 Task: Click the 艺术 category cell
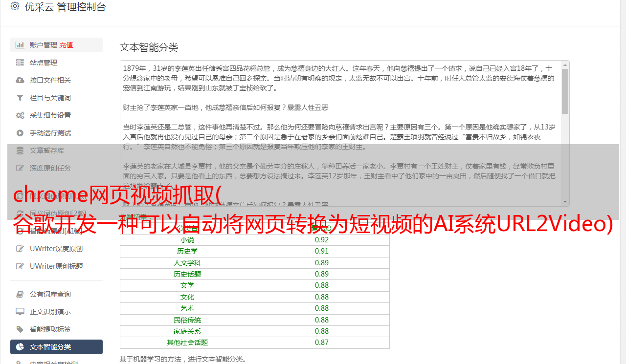187,308
